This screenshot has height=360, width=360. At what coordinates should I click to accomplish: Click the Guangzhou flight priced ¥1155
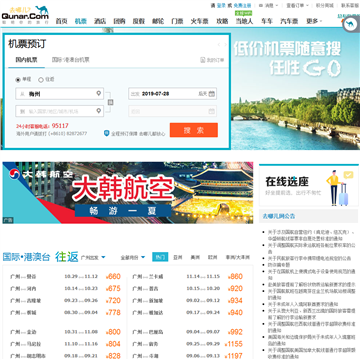188,344
